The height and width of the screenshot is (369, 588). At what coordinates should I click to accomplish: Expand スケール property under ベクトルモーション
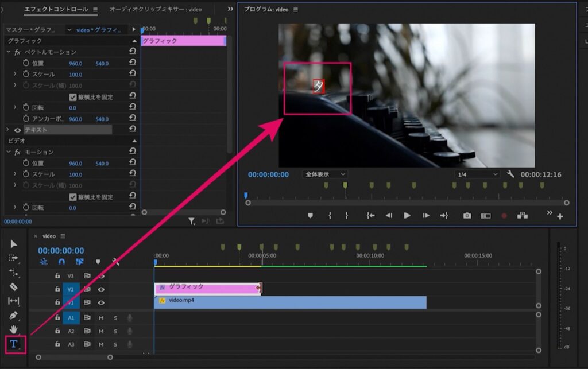[x=15, y=74]
